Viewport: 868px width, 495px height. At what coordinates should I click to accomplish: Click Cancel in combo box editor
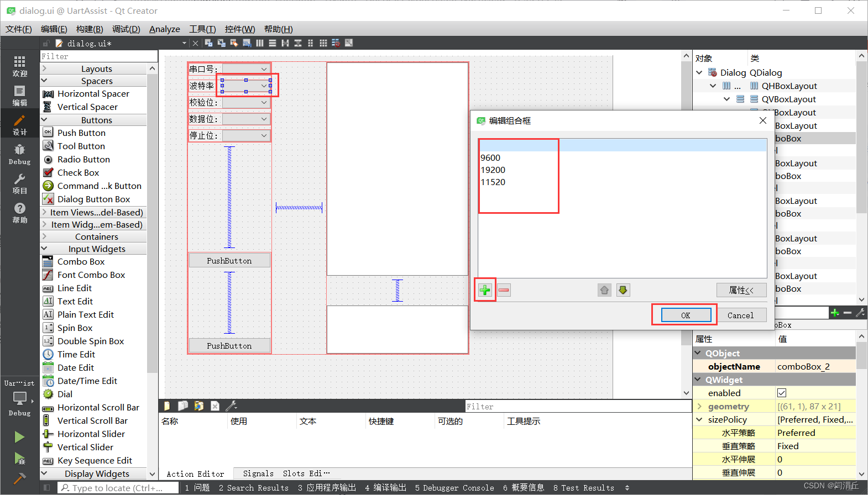[x=740, y=315]
